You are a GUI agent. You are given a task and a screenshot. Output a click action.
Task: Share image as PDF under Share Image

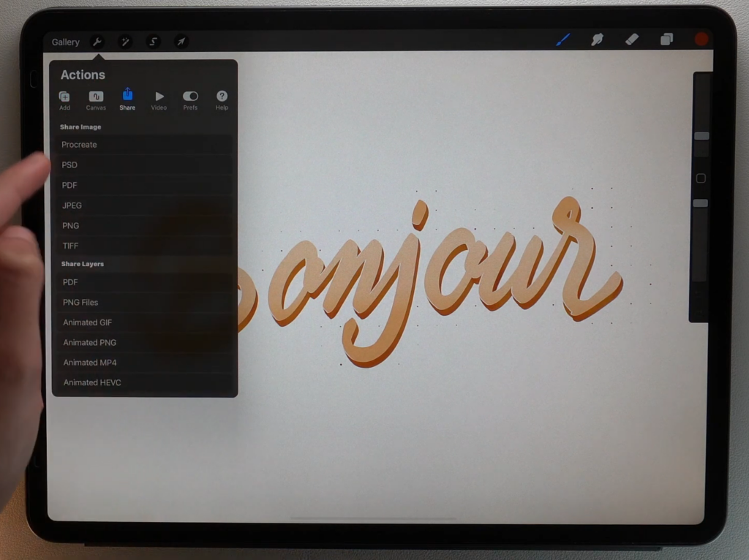point(144,185)
